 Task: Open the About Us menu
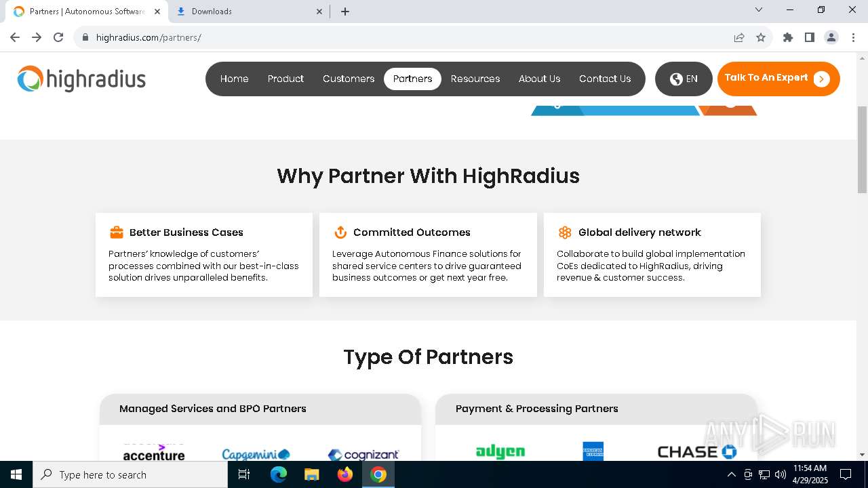click(540, 79)
